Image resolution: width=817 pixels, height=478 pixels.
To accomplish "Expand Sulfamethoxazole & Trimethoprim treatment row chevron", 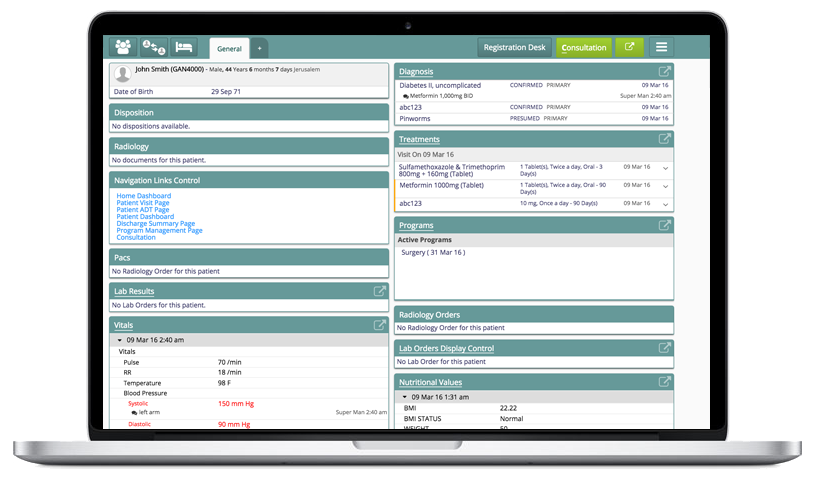I will click(x=665, y=167).
